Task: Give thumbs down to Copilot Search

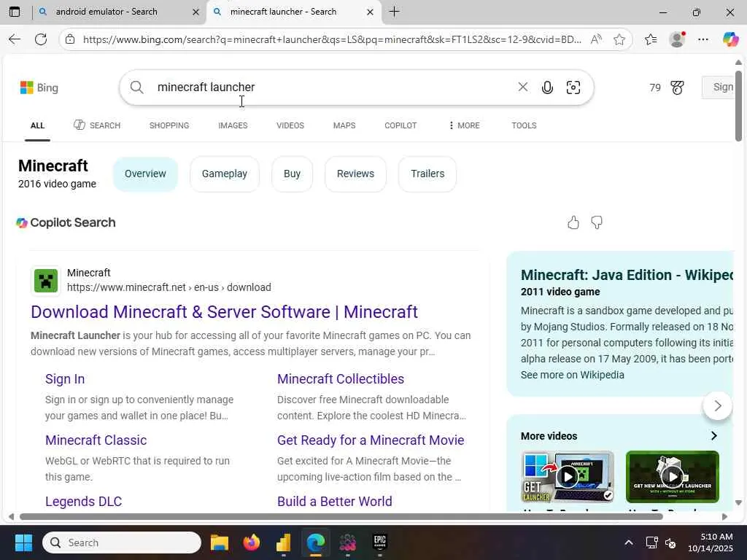Action: pyautogui.click(x=597, y=222)
